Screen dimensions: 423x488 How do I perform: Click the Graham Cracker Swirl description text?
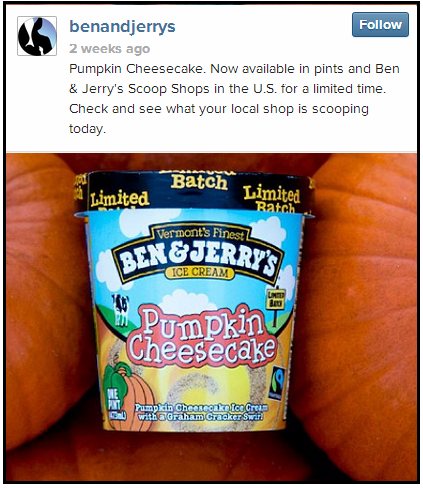(x=201, y=412)
